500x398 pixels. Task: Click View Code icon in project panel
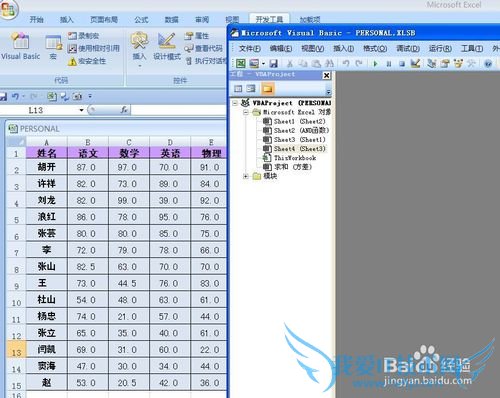238,89
